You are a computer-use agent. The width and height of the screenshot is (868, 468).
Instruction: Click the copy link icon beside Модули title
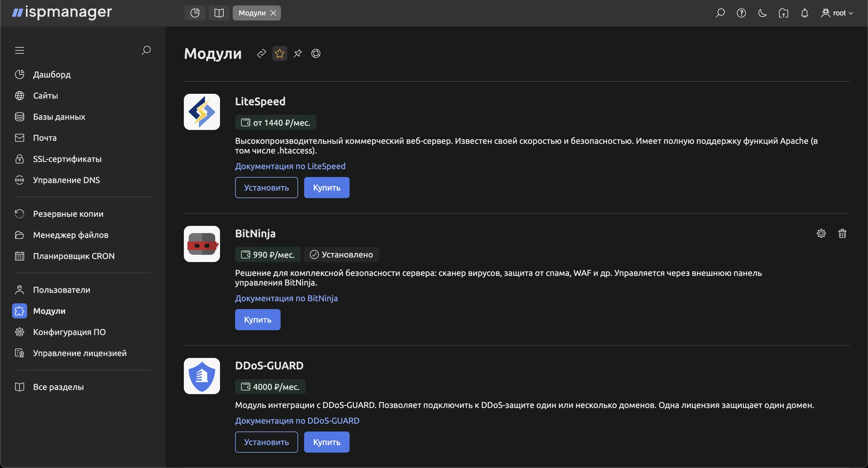pyautogui.click(x=262, y=53)
